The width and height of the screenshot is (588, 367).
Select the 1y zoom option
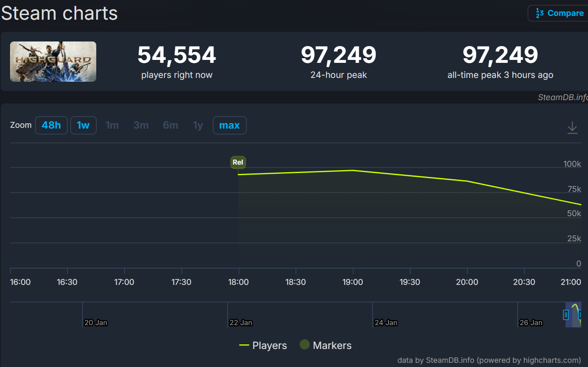[x=198, y=125]
